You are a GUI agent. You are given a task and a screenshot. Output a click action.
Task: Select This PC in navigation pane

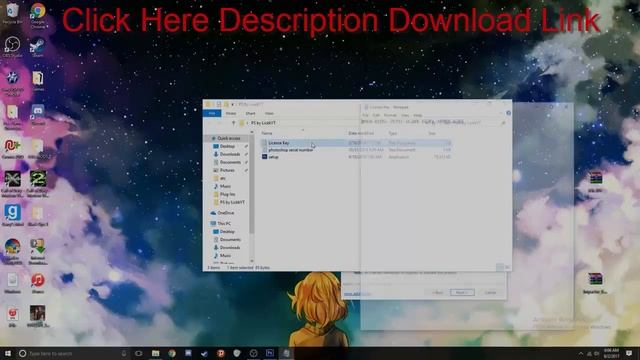tap(224, 223)
